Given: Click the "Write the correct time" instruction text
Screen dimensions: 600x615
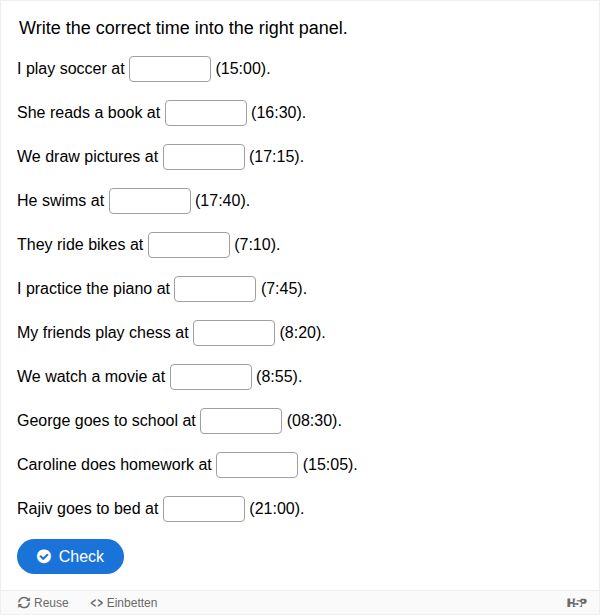Looking at the screenshot, I should coord(183,28).
